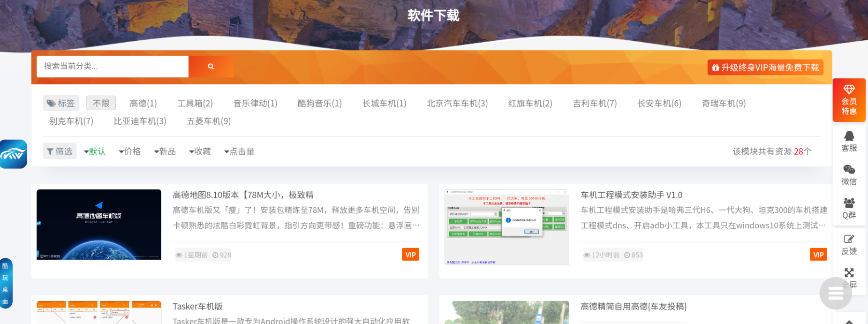Filter by 工具箱(2) tag

pyautogui.click(x=195, y=103)
